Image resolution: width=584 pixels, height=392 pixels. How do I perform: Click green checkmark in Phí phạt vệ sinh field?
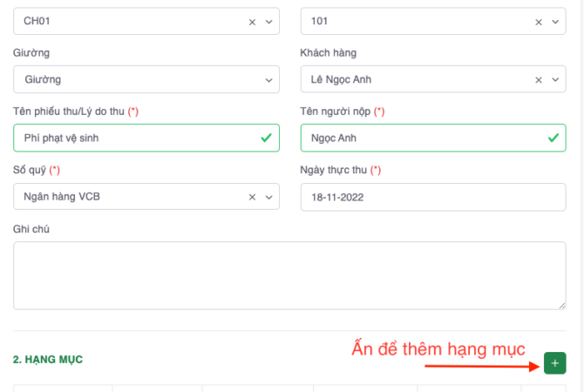click(x=266, y=138)
